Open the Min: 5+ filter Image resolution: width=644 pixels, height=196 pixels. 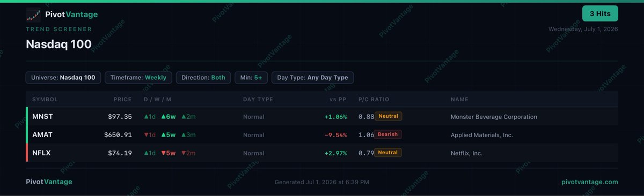coord(251,78)
